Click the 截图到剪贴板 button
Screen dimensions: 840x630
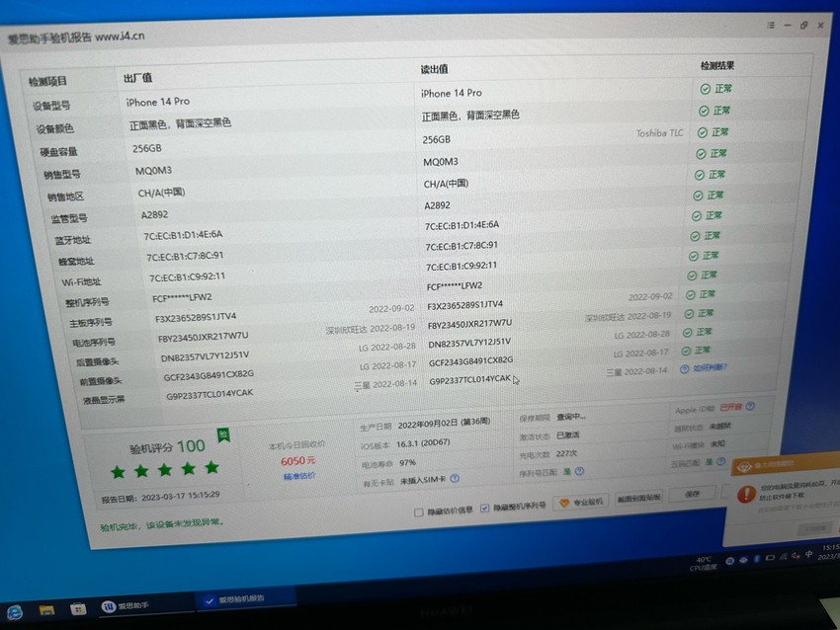(639, 498)
